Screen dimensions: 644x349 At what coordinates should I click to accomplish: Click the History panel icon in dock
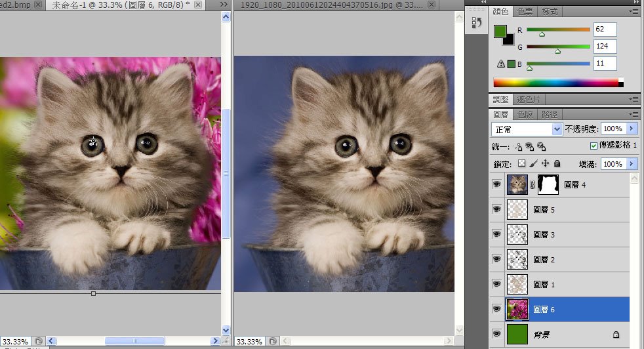(477, 23)
